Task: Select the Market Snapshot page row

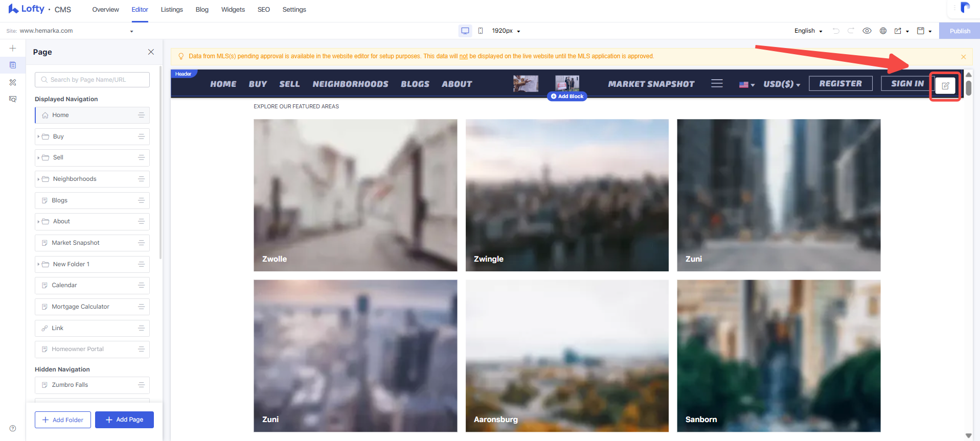Action: pyautogui.click(x=92, y=243)
